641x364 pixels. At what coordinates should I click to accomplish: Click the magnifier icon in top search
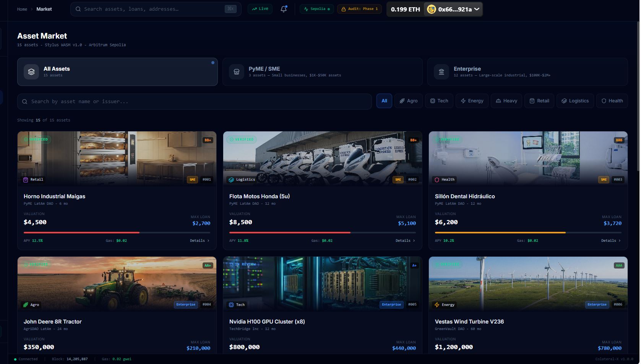point(78,9)
